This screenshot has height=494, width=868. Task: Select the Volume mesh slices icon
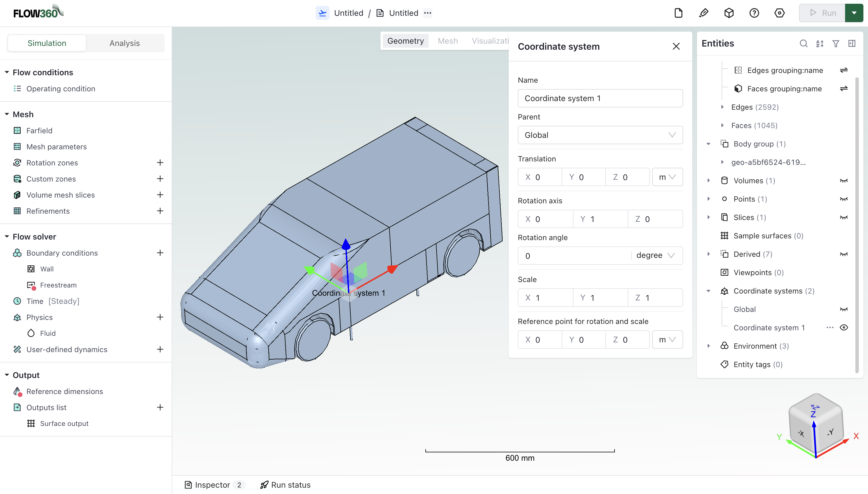click(x=17, y=195)
